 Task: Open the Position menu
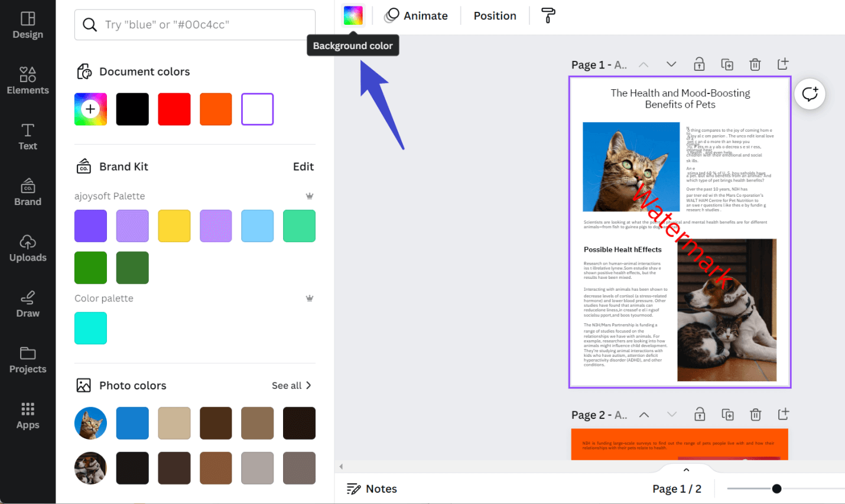[x=495, y=15]
